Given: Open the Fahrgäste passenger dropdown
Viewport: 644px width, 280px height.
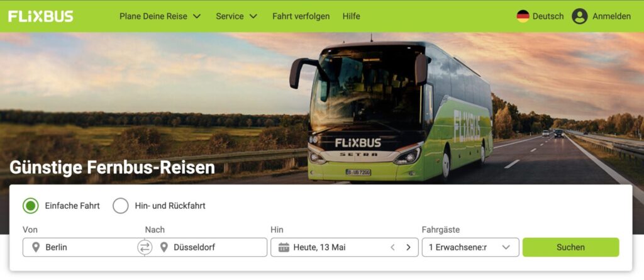Looking at the screenshot, I should (470, 247).
